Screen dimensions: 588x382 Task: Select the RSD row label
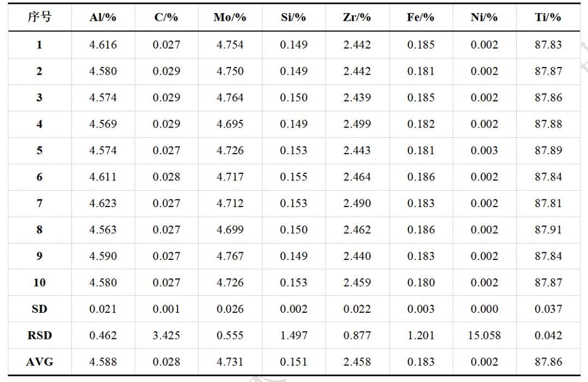point(39,335)
